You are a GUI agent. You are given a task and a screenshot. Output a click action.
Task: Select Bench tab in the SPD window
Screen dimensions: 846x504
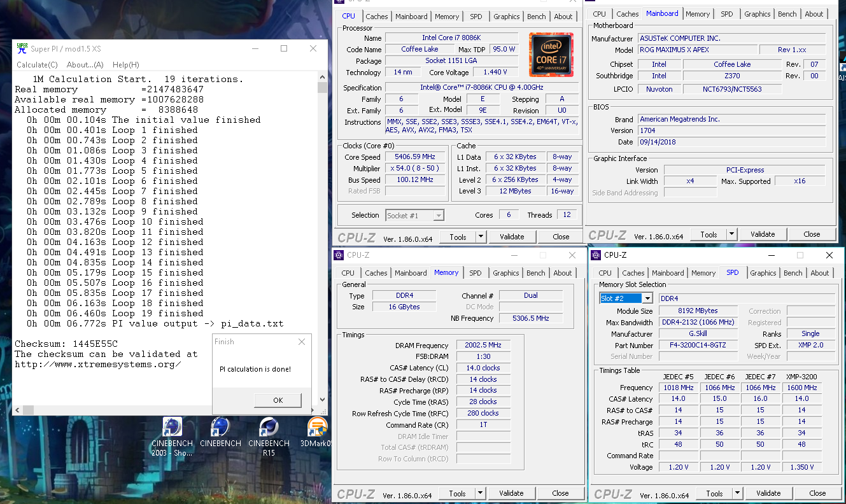(793, 273)
